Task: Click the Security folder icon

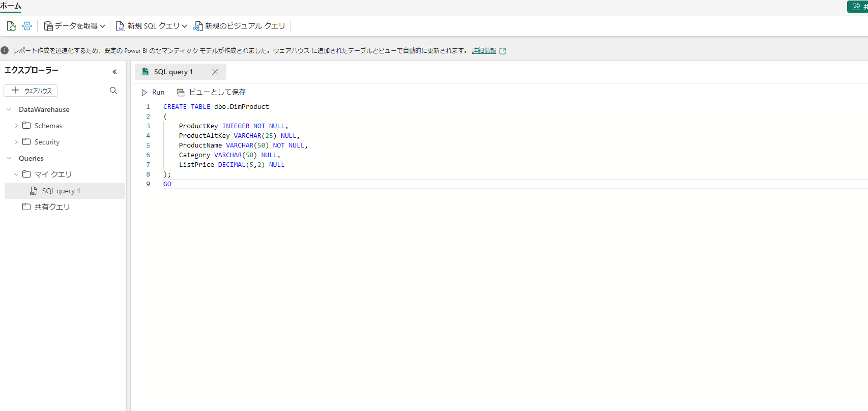Action: pyautogui.click(x=26, y=141)
